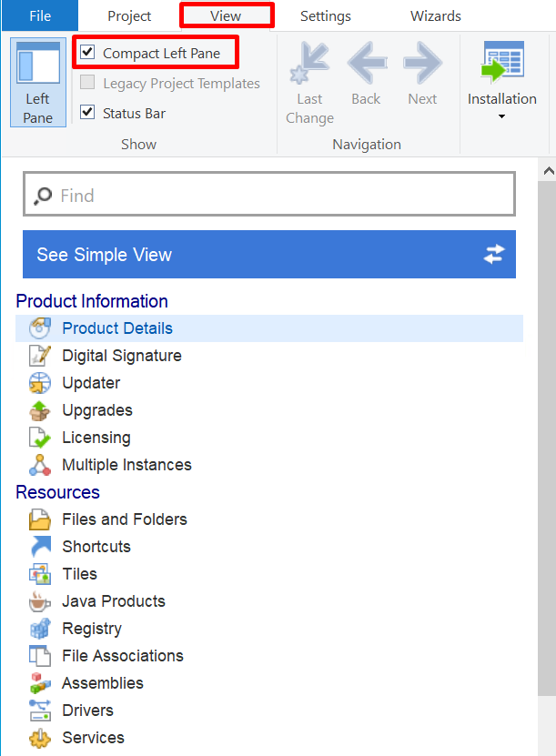Select the Upgrades package icon

tap(39, 410)
